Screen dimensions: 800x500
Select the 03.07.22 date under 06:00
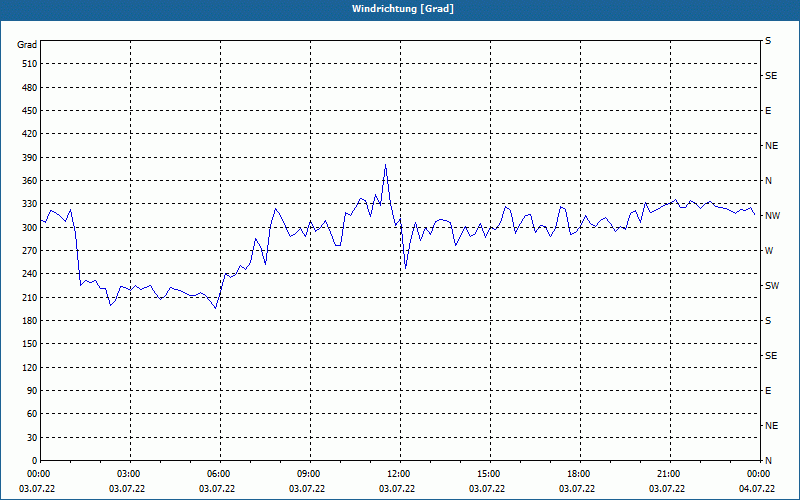click(217, 489)
